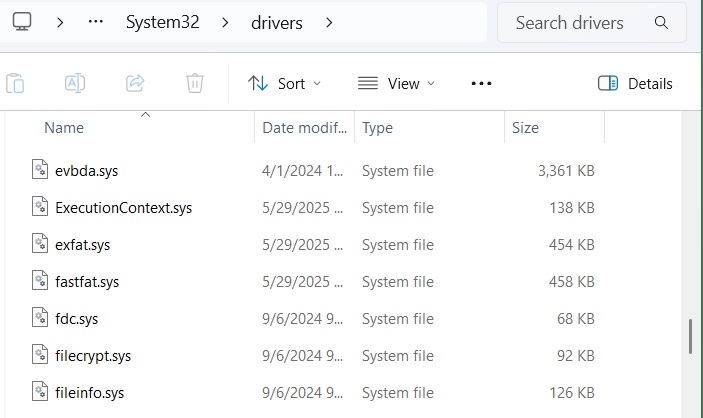Click the 3,361 KB size value

click(566, 171)
